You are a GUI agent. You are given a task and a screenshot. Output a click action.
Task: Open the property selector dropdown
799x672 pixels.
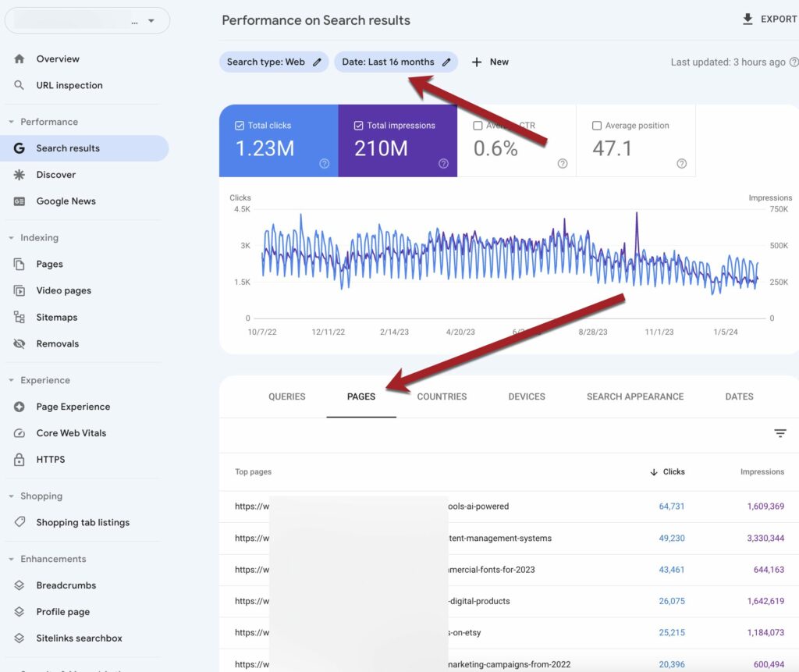point(151,21)
